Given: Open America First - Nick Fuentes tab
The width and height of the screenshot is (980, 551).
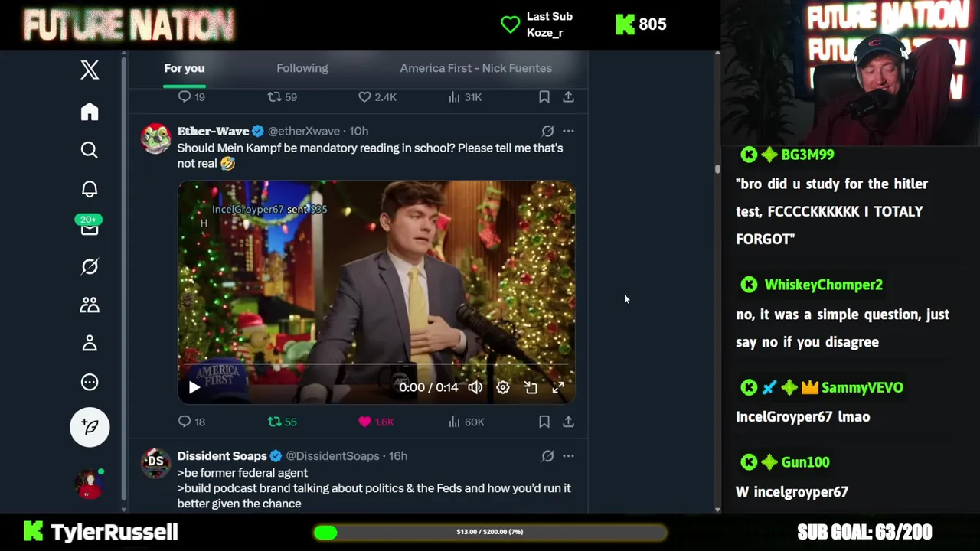Looking at the screenshot, I should click(x=475, y=68).
